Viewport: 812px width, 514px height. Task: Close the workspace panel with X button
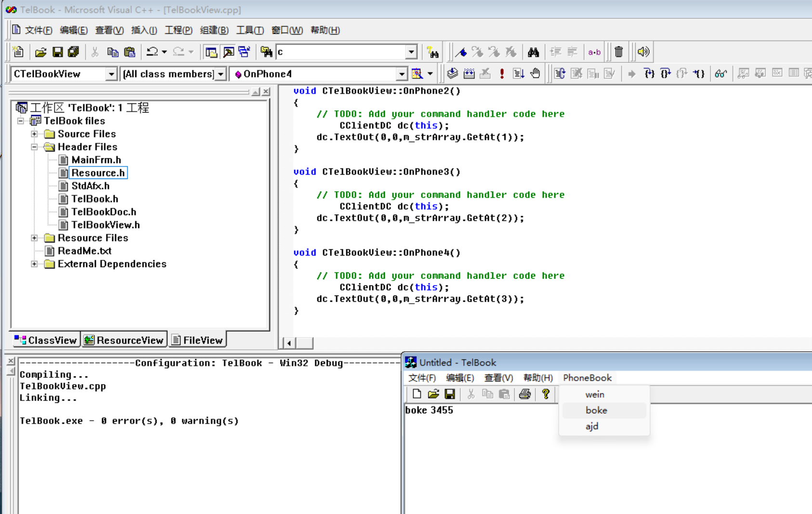tap(266, 91)
